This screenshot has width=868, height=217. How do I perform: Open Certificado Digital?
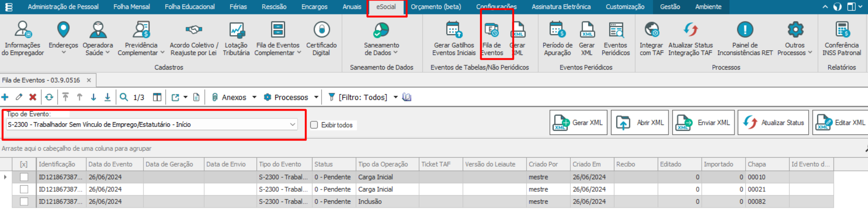[321, 38]
